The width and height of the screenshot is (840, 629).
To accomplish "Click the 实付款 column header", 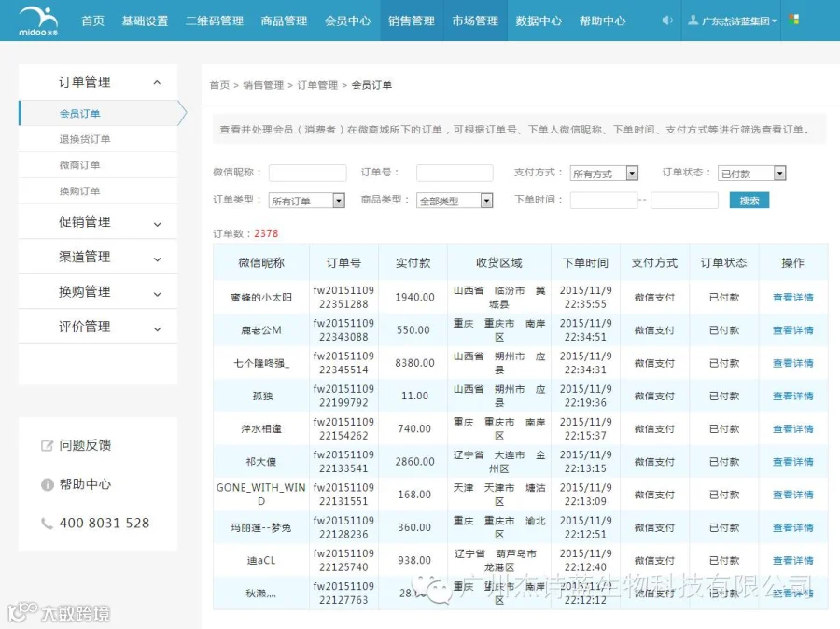I will [413, 262].
